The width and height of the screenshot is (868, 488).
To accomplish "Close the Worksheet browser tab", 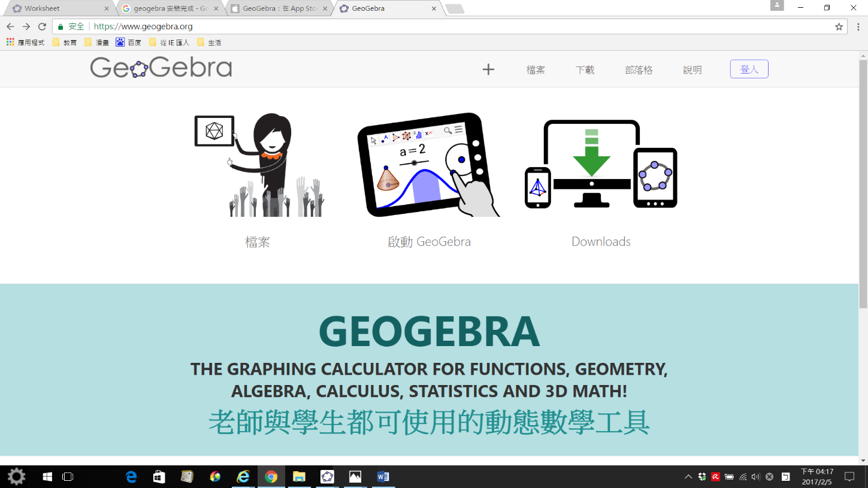I will [x=107, y=9].
